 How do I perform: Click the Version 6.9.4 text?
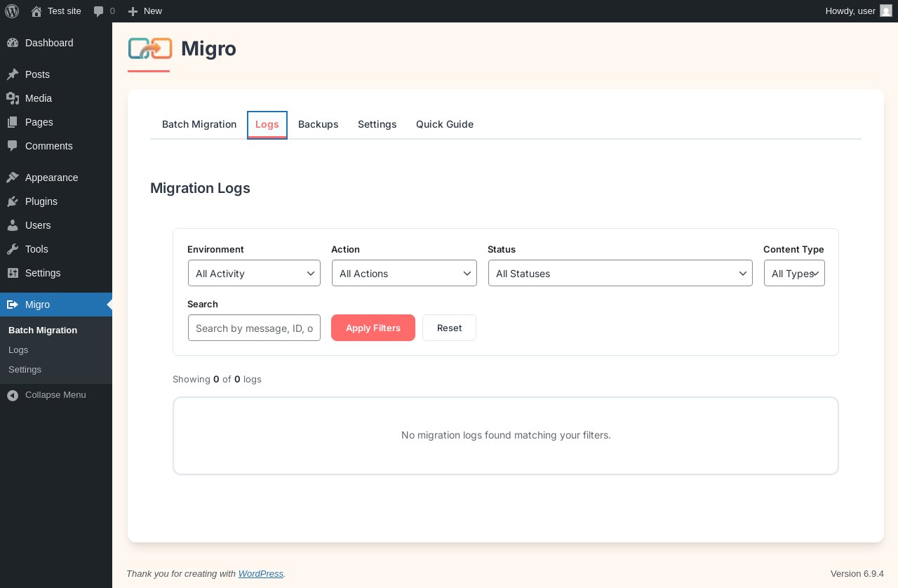click(x=857, y=573)
